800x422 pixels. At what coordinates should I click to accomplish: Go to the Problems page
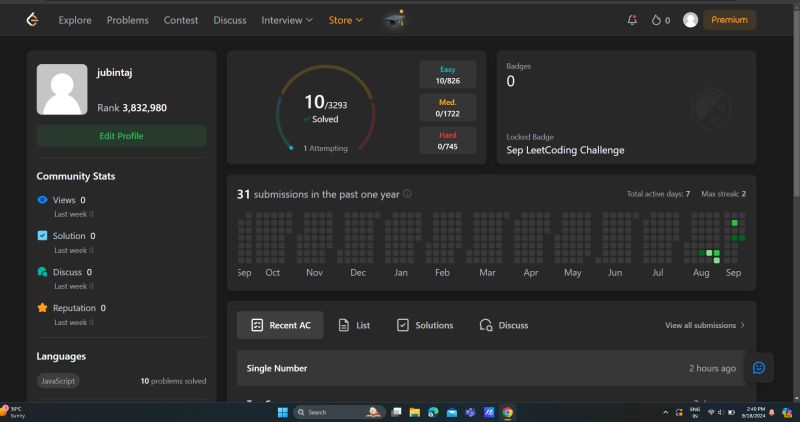[x=128, y=20]
